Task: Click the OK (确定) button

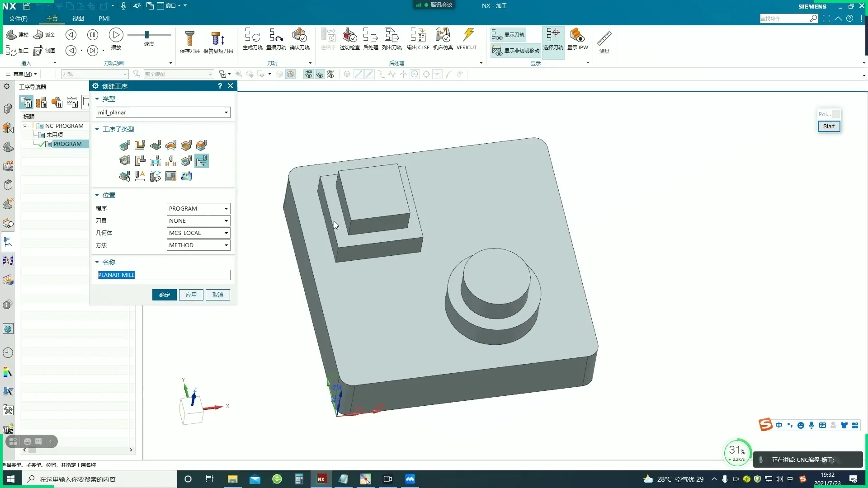Action: click(164, 295)
